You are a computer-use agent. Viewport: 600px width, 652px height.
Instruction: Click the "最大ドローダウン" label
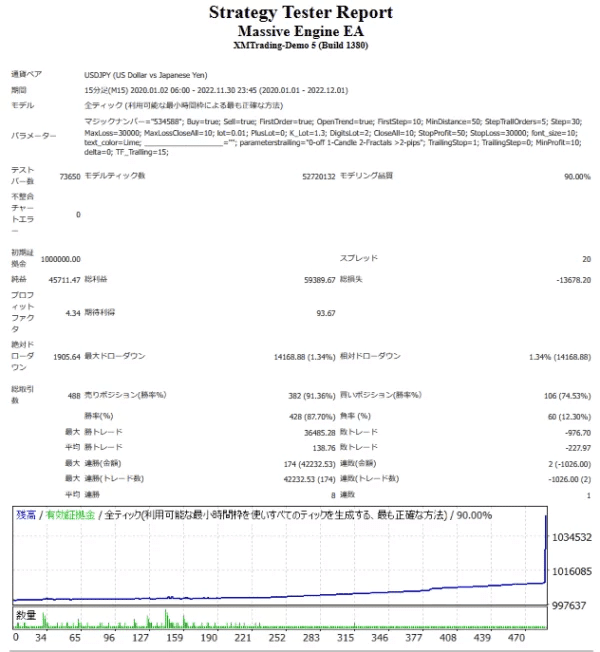[115, 356]
